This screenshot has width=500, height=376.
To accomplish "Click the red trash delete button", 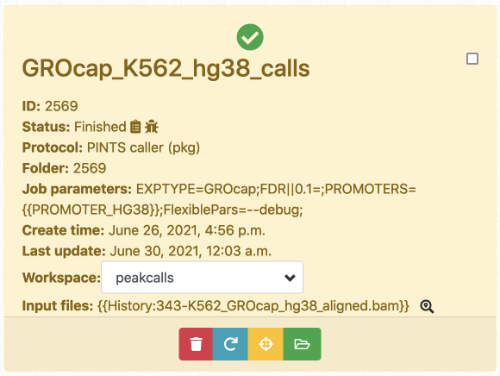I will [x=196, y=344].
